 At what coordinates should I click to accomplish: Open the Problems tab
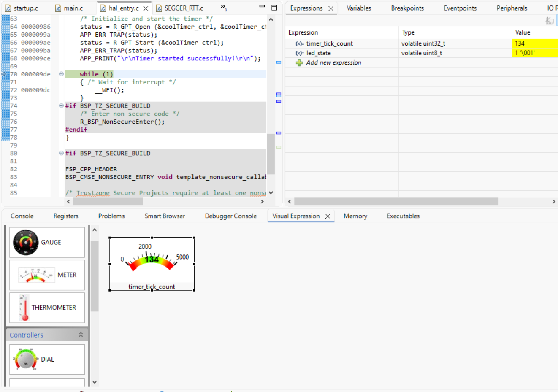(x=111, y=216)
